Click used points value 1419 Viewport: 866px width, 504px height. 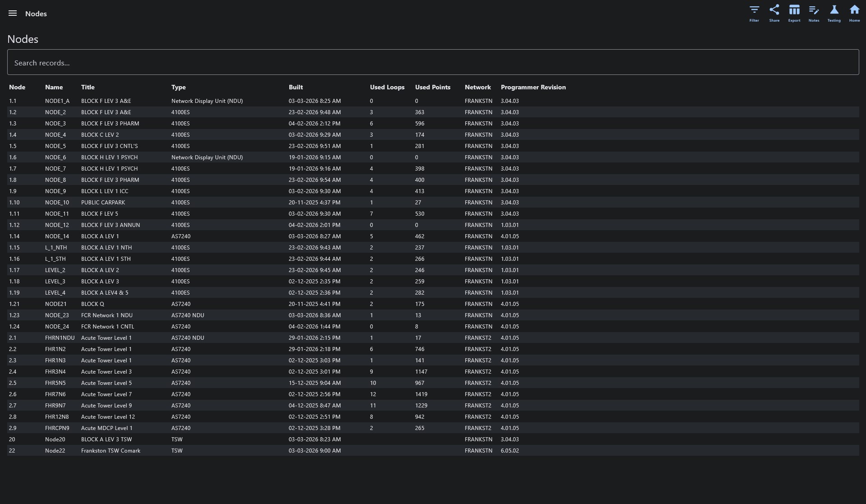tap(421, 394)
